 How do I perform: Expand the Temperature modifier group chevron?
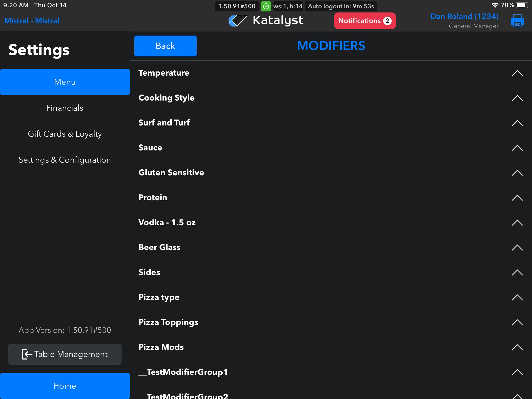pyautogui.click(x=517, y=73)
